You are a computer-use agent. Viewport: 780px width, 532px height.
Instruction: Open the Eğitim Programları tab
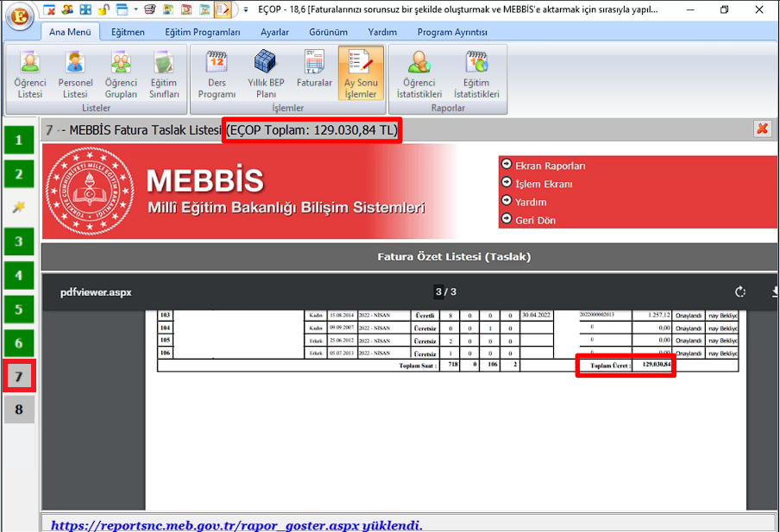click(x=203, y=32)
